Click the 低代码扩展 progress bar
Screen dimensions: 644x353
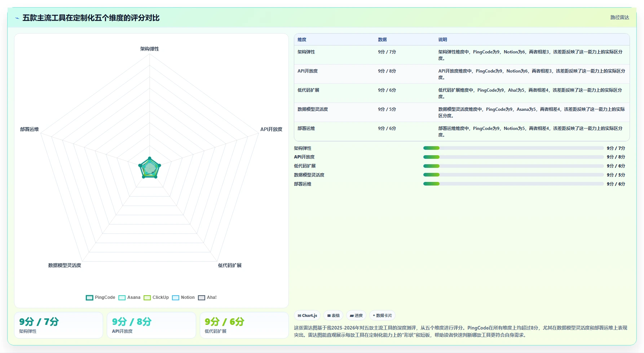(513, 166)
